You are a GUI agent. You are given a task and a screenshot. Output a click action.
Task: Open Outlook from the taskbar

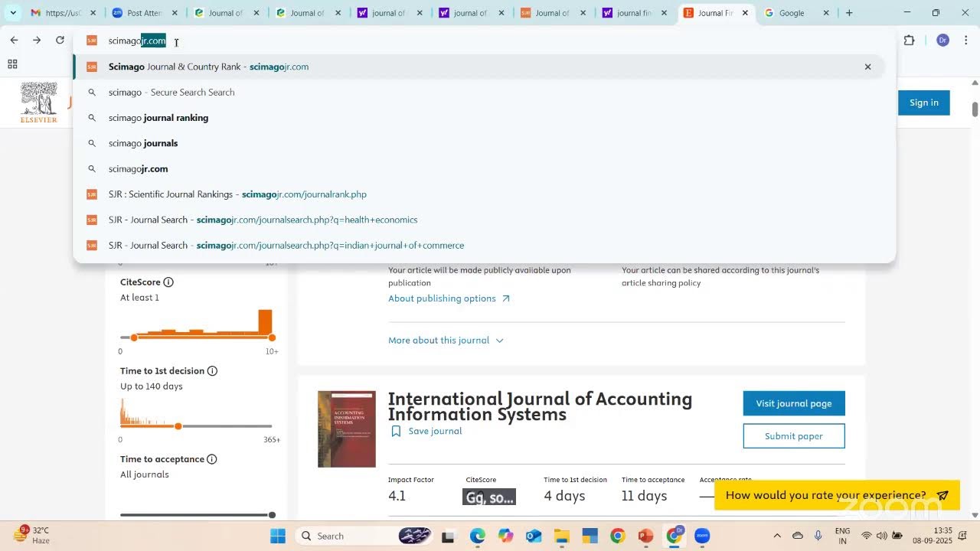pos(534,536)
